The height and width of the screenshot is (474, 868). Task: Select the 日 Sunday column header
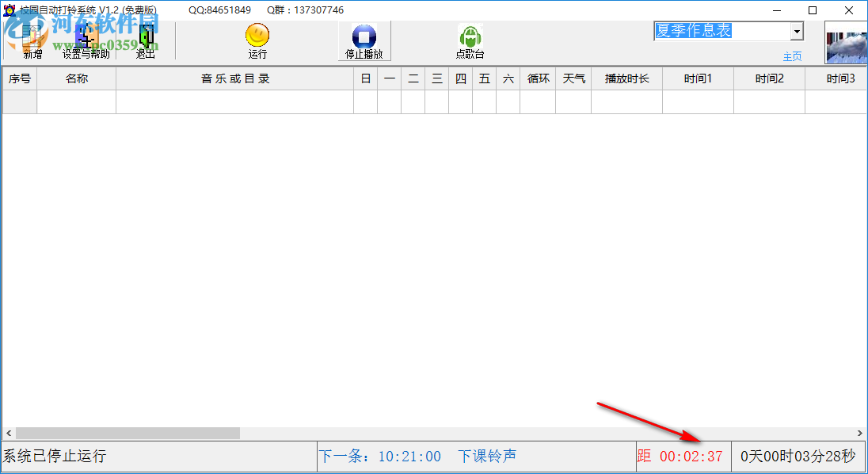[365, 78]
